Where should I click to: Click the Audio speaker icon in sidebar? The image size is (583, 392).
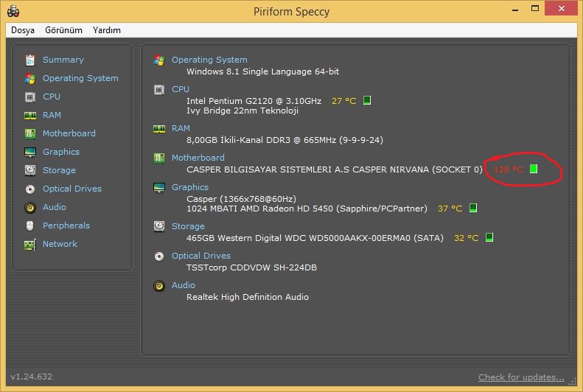29,207
